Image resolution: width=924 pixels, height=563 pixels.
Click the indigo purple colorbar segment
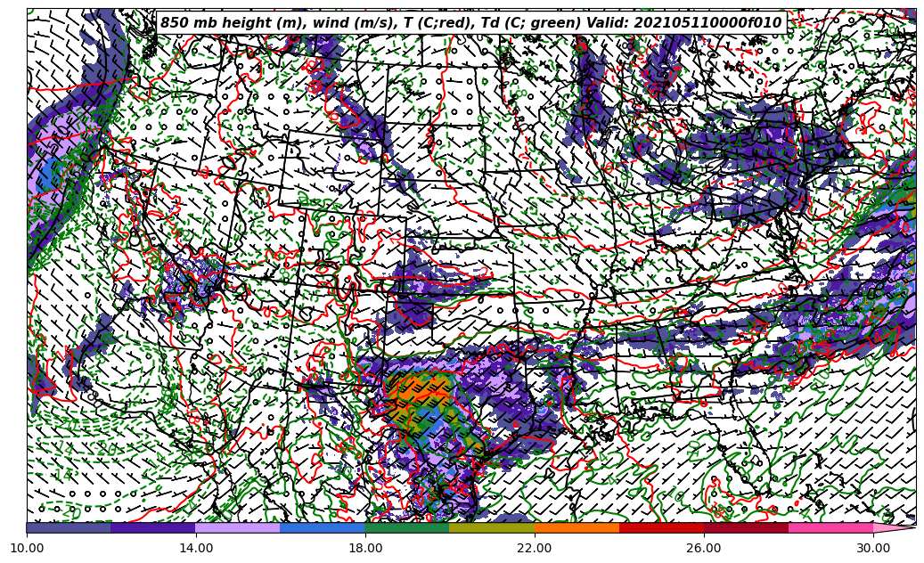[153, 528]
